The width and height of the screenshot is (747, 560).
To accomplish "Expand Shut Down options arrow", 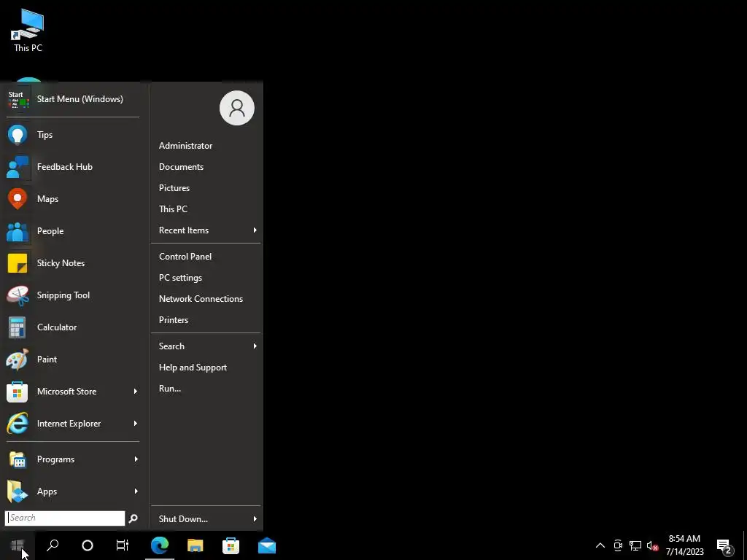I will pyautogui.click(x=255, y=519).
